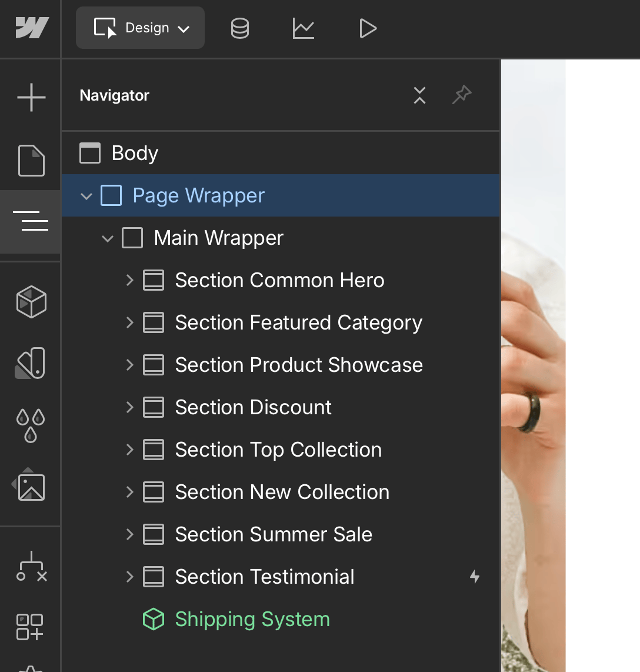Open the Components cube panel

[31, 302]
